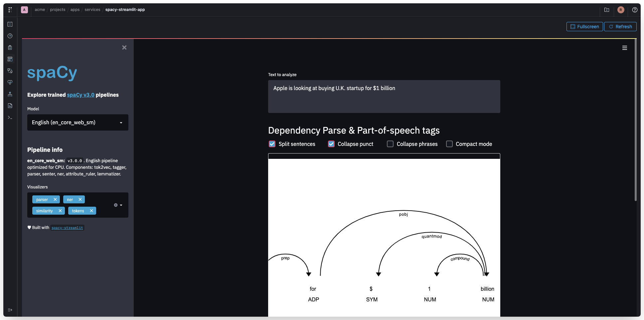
Task: Enable Compact mode checkbox
Action: pyautogui.click(x=449, y=144)
